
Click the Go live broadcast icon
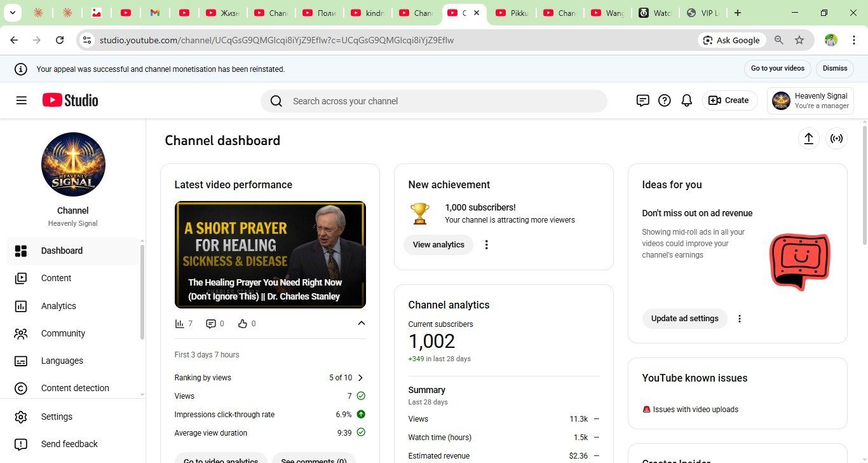click(x=836, y=139)
